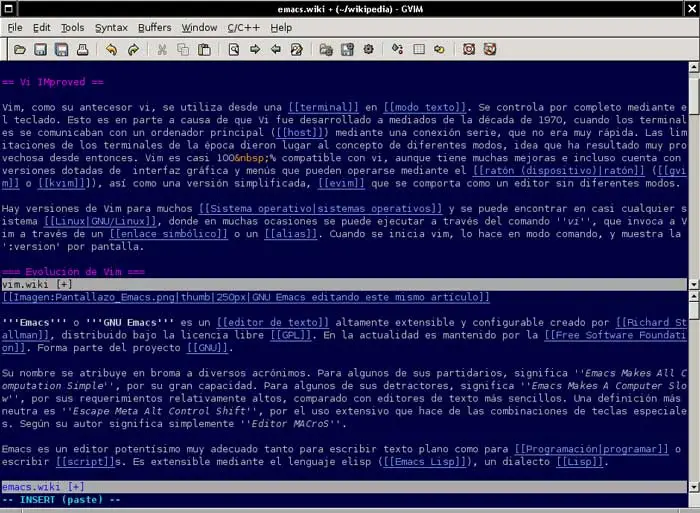Click upper pane scrollbar down arrow

coord(693,284)
